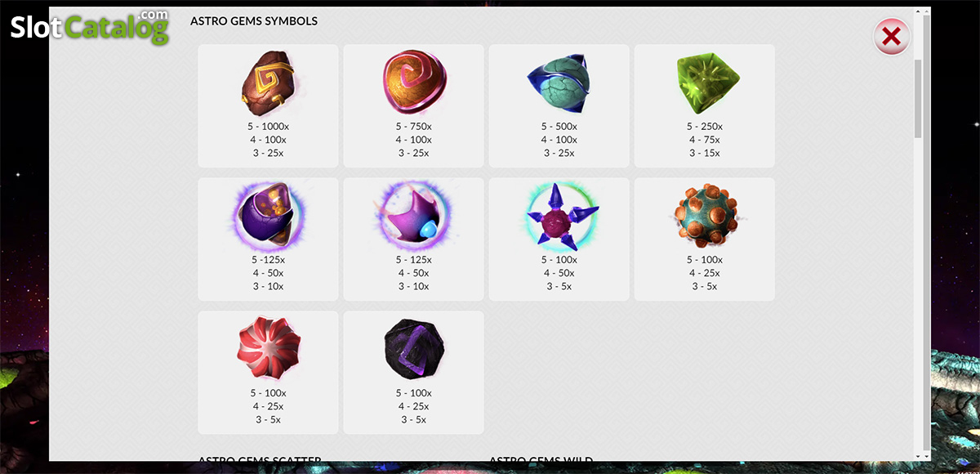
Task: Click the spiked blue crystal star symbol
Action: (x=559, y=217)
